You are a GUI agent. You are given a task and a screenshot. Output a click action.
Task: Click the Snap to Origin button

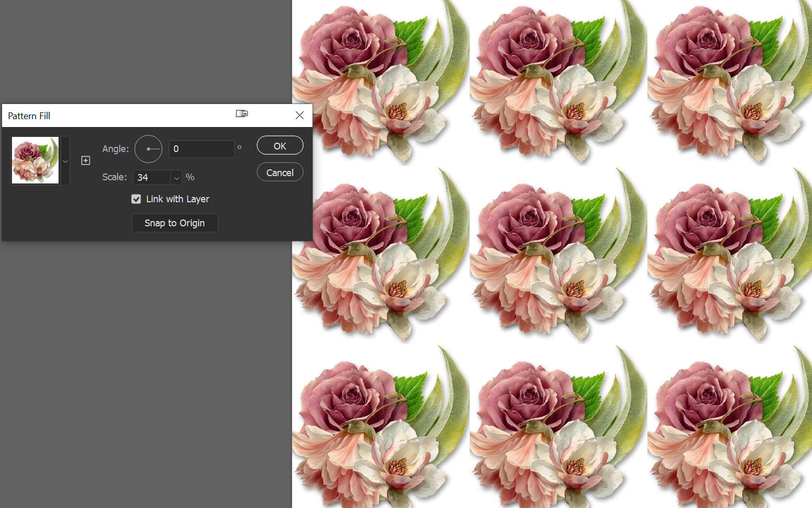pos(175,223)
